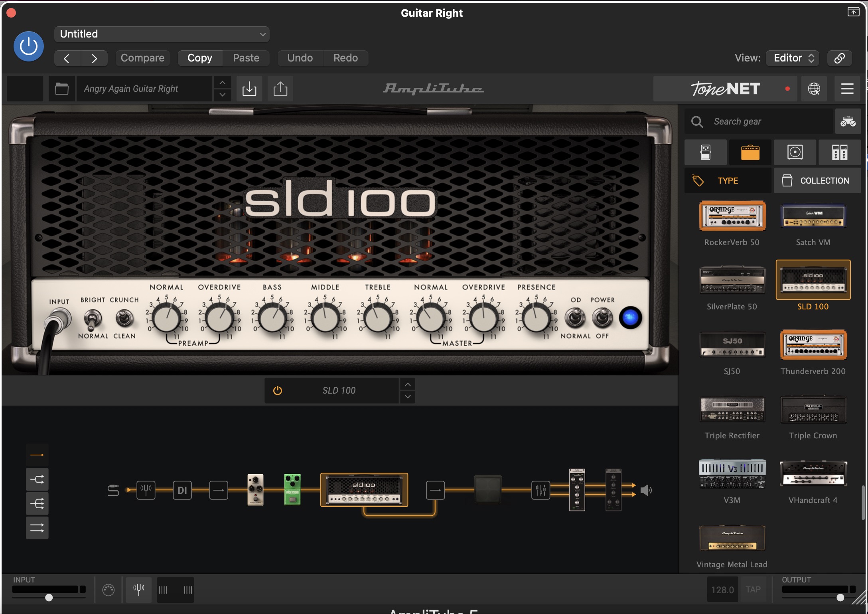Go to previous setting arrow
Viewport: 868px width, 614px height.
[x=67, y=58]
